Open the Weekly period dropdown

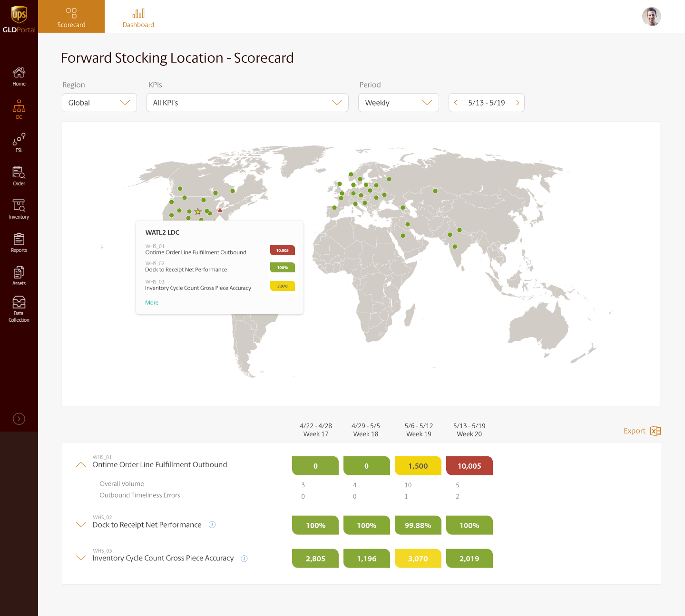pyautogui.click(x=399, y=103)
